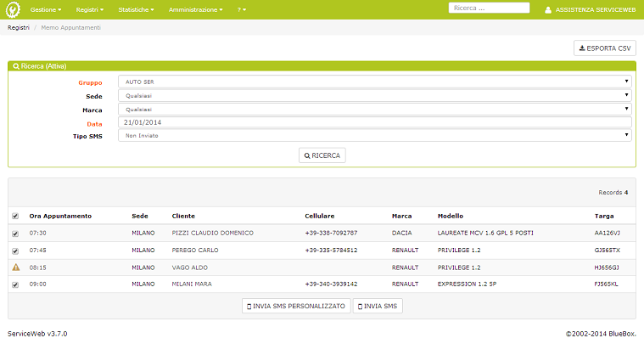This screenshot has width=644, height=338.
Task: Click the model LAUREATE MCV 1.6 GPL 5 POSTI
Action: [x=485, y=233]
